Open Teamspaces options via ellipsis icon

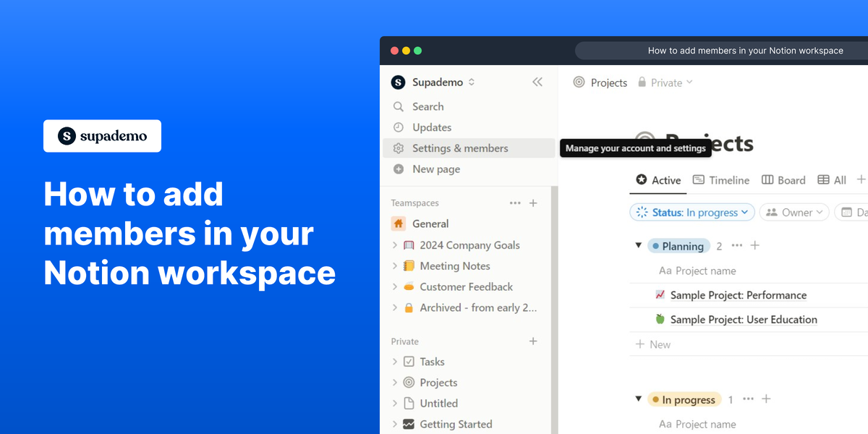point(514,203)
